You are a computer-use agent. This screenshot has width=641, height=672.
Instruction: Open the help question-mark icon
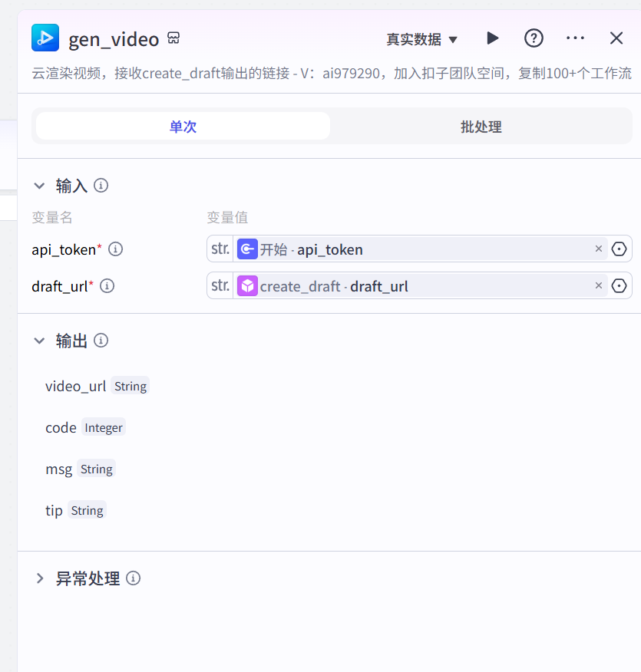[534, 38]
